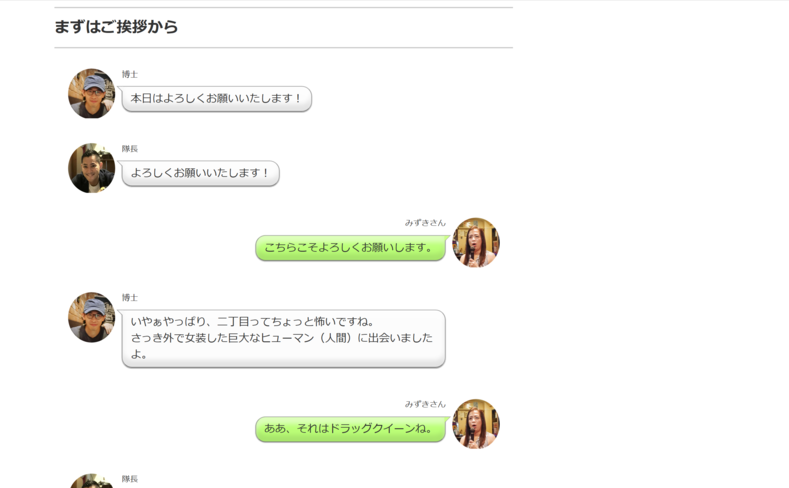Click the divider line above the heading
The image size is (789, 488).
(283, 8)
